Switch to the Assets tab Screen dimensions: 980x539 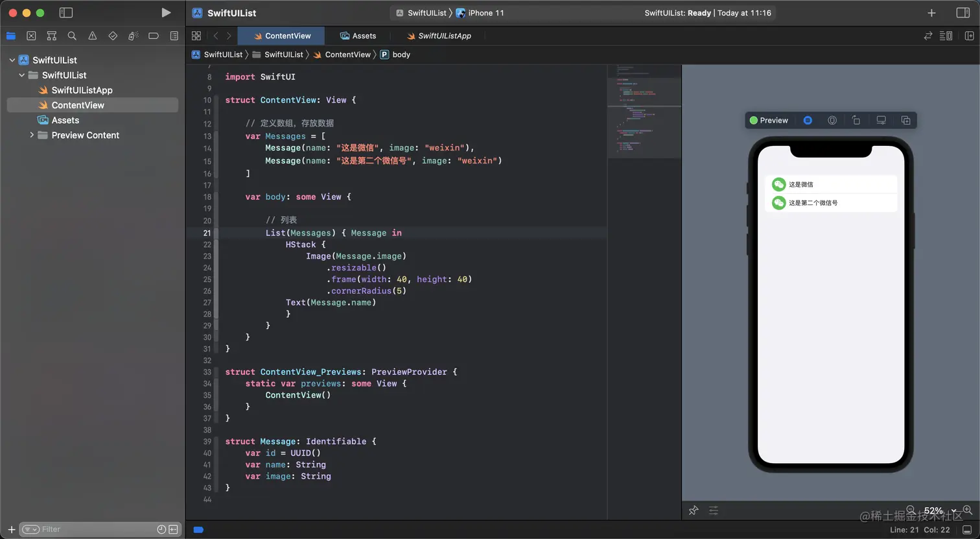coord(358,36)
